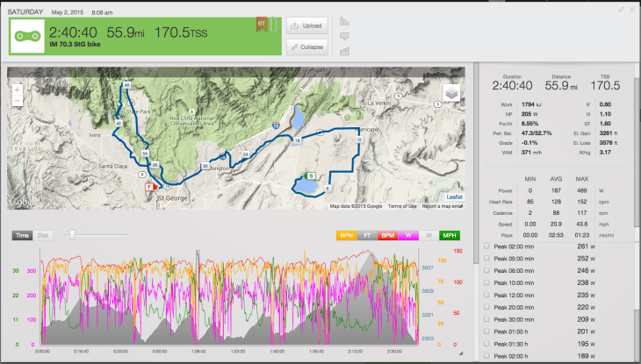Image resolution: width=641 pixels, height=364 pixels.
Task: Open the comments speech bubble icon
Action: (x=343, y=36)
